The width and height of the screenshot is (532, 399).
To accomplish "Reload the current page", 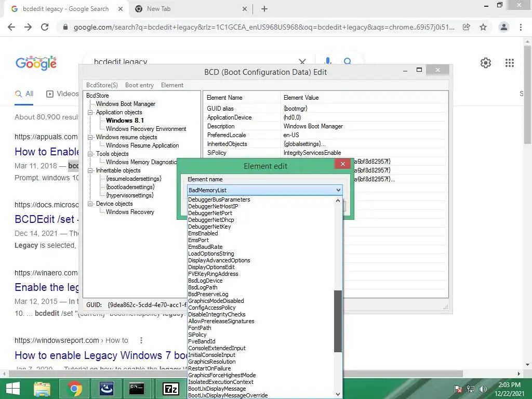I will 45,27.
